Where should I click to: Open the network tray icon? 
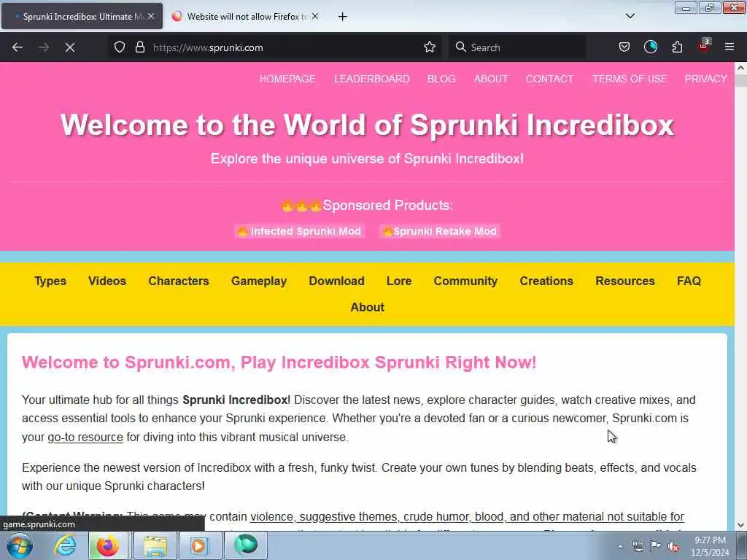tap(638, 547)
